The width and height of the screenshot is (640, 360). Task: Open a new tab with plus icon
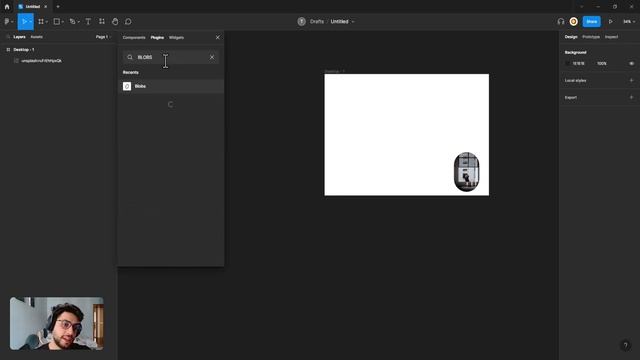click(58, 7)
